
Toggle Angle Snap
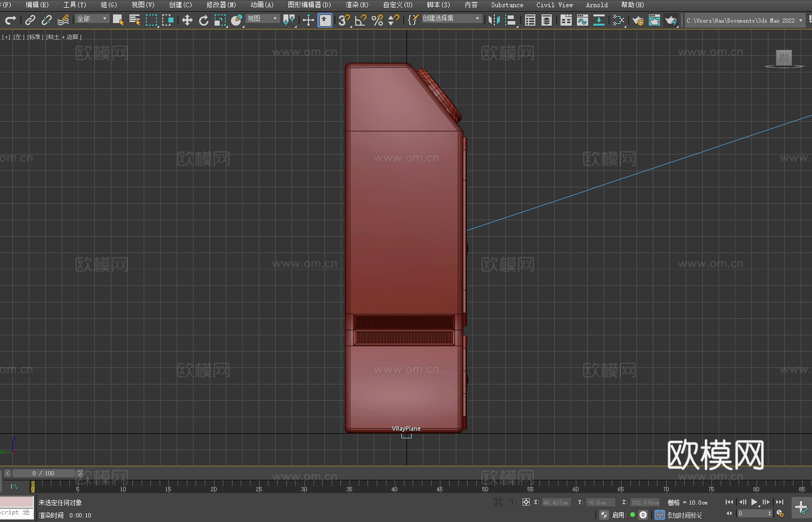361,20
